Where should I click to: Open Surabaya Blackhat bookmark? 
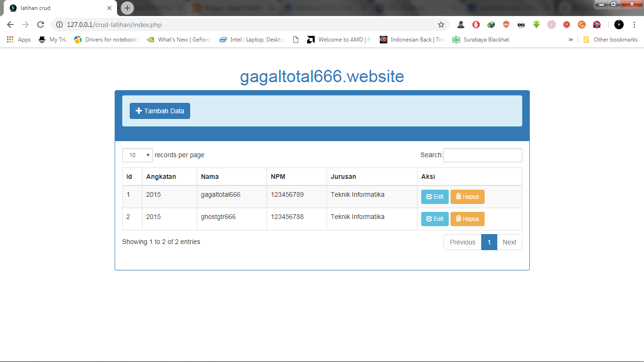481,40
